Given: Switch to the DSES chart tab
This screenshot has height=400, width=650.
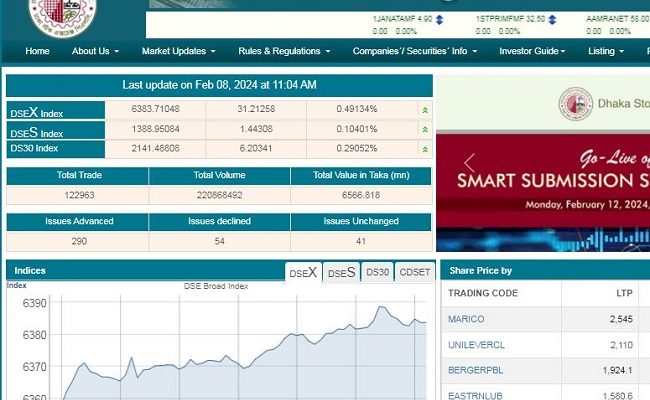Looking at the screenshot, I should point(341,273).
